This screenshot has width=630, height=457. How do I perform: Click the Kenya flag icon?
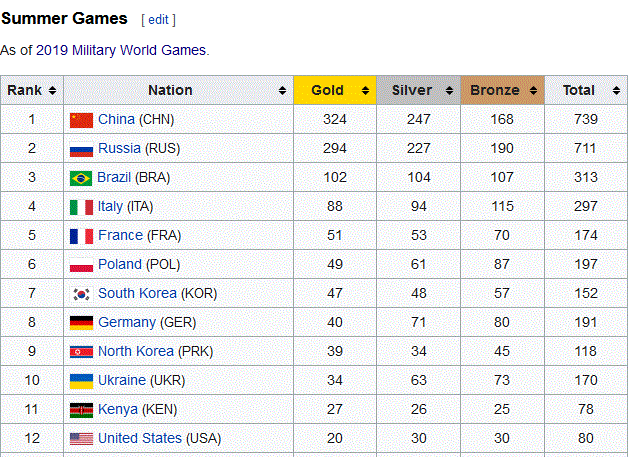click(81, 410)
